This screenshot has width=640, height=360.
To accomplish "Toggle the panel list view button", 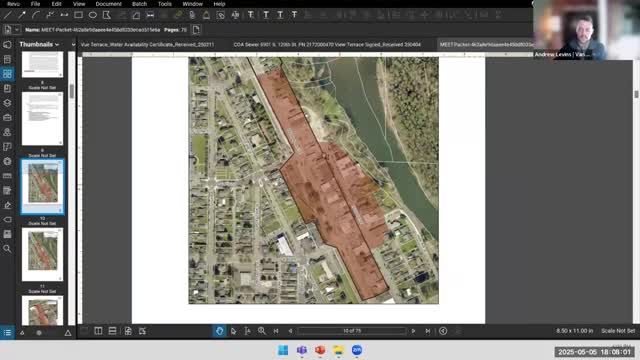I will point(7,333).
